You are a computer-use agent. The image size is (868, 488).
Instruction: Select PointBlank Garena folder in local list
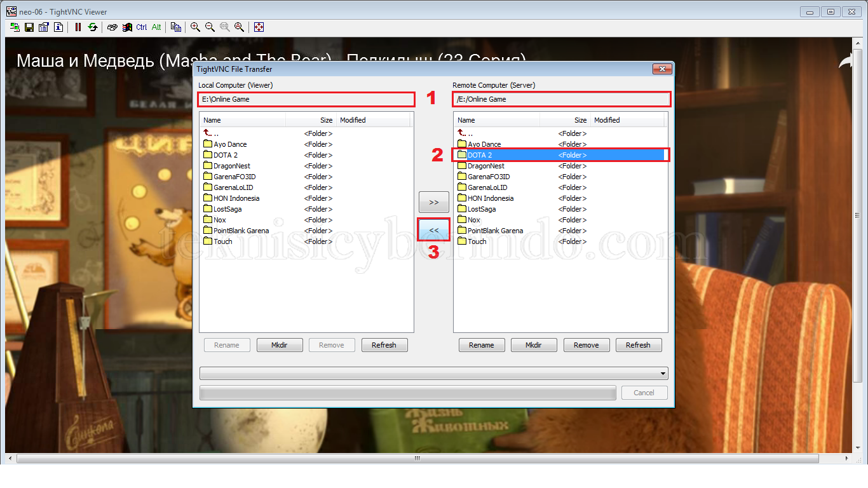[236, 231]
